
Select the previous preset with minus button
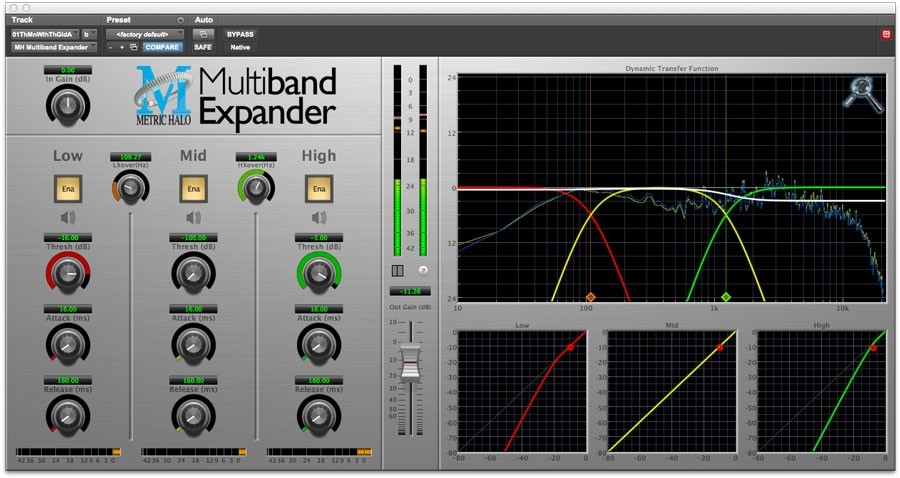[111, 47]
